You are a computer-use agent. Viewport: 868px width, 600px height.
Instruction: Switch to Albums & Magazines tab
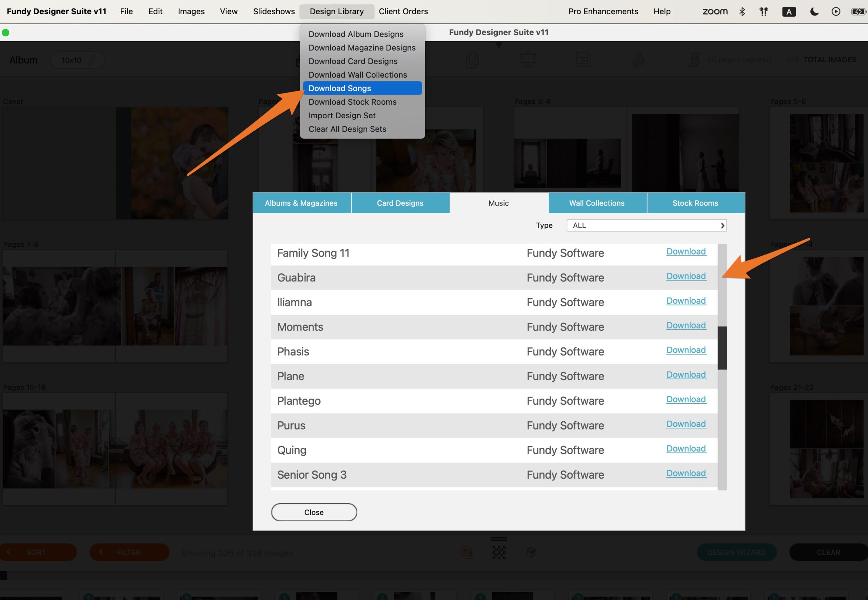[301, 203]
